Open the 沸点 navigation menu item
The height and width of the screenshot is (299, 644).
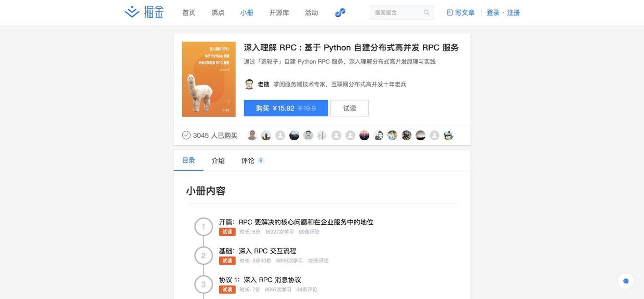coord(218,12)
